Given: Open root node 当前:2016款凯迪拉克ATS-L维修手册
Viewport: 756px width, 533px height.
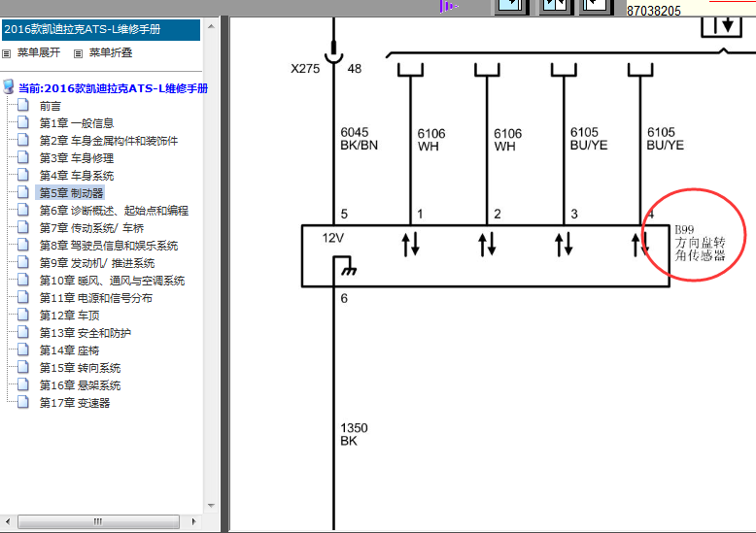Looking at the screenshot, I should [x=113, y=88].
